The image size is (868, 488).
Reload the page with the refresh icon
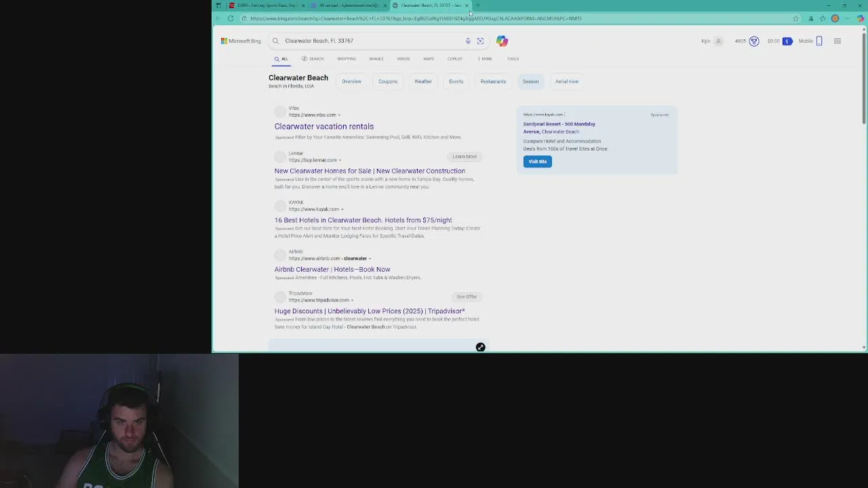point(231,18)
